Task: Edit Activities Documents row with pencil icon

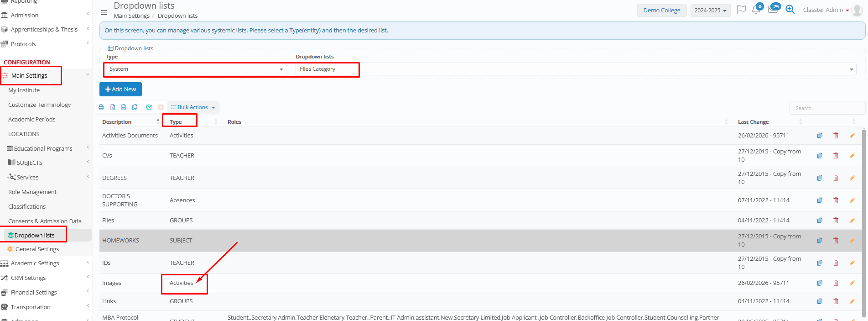Action: 852,136
